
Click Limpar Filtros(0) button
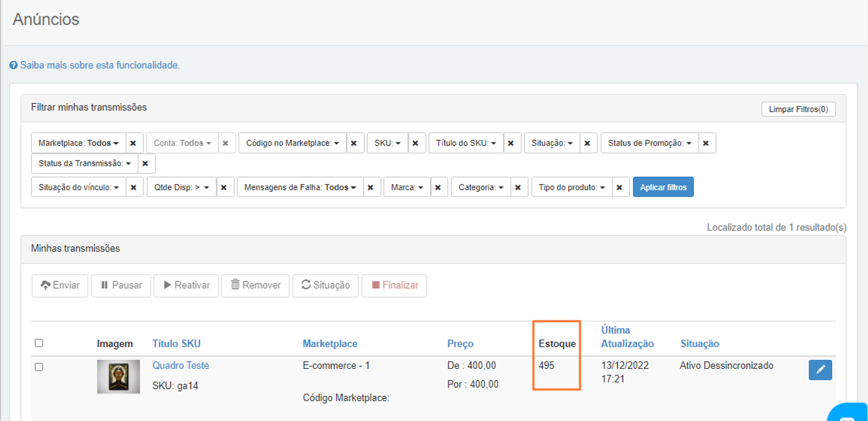pyautogui.click(x=799, y=109)
